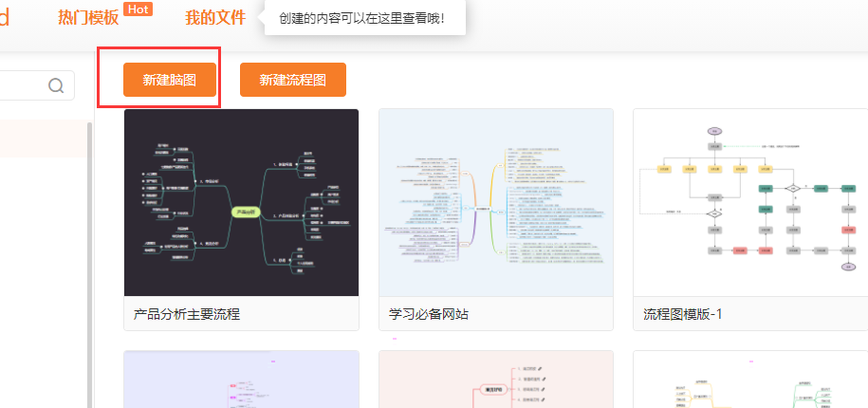Click the search magnifier icon

pyautogui.click(x=56, y=86)
